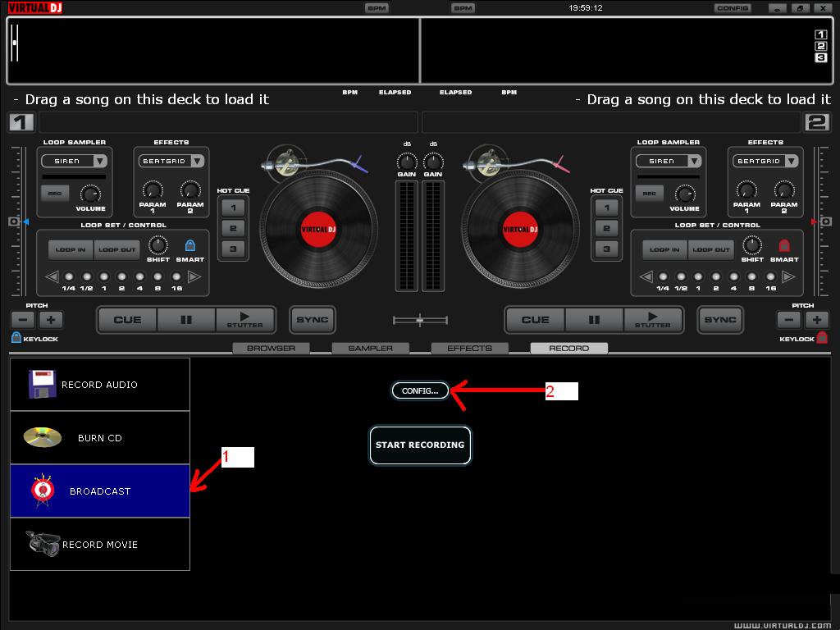Screen dimensions: 840x630
Task: Select rhythm window view 3
Action: click(x=820, y=58)
